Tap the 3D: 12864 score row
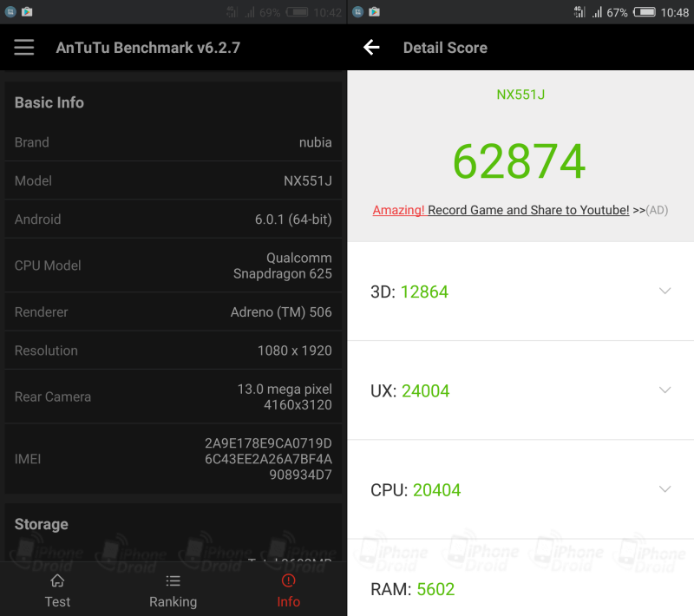This screenshot has width=694, height=616. point(520,292)
